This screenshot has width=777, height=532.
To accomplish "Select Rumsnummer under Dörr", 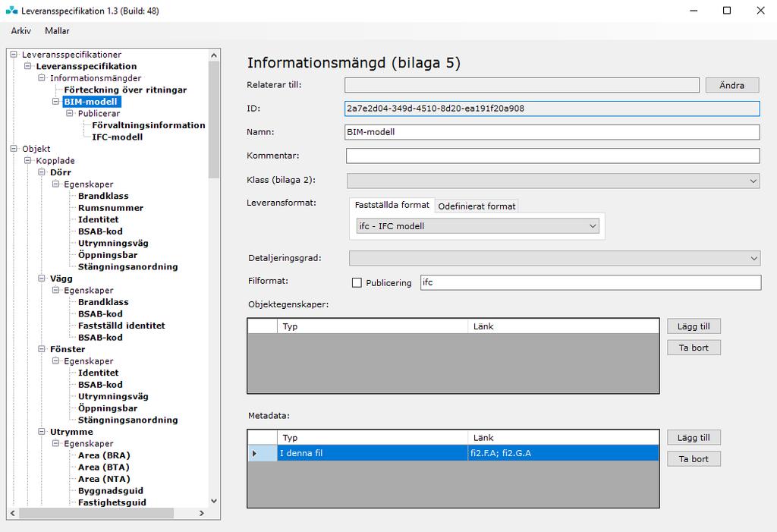I will tap(111, 208).
